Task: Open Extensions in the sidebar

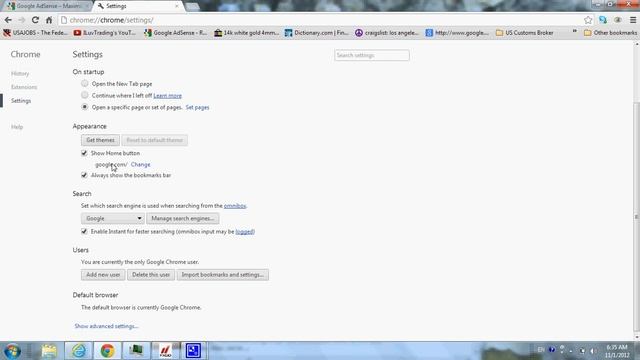Action: point(24,87)
